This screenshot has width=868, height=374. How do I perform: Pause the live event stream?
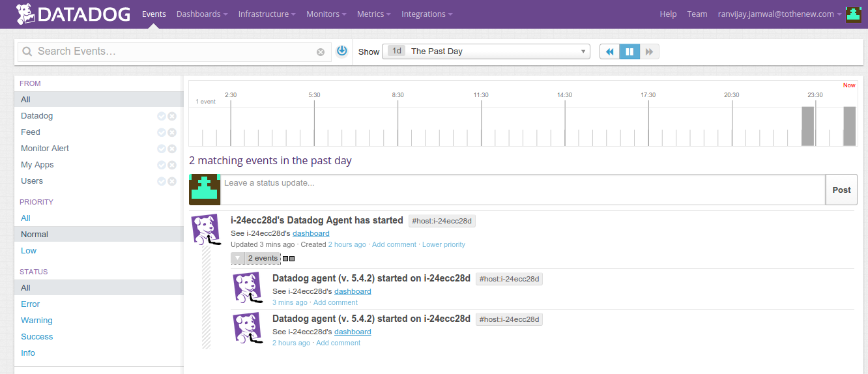tap(629, 51)
